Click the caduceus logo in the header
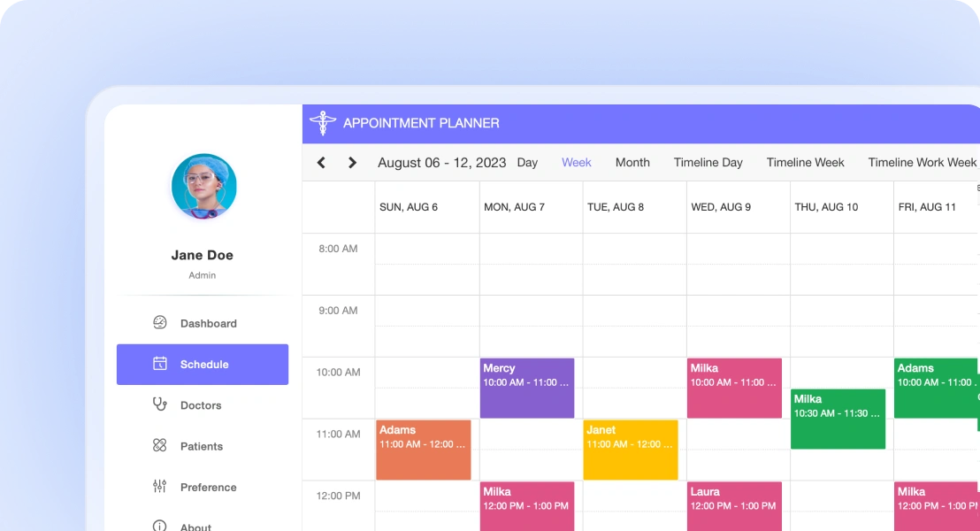Viewport: 980px width, 531px height. coord(323,123)
